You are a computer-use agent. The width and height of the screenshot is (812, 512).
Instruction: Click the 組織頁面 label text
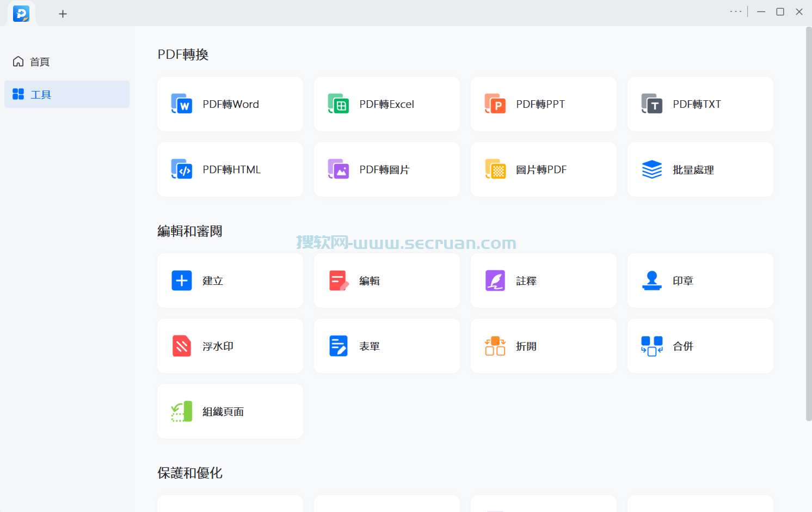click(223, 412)
